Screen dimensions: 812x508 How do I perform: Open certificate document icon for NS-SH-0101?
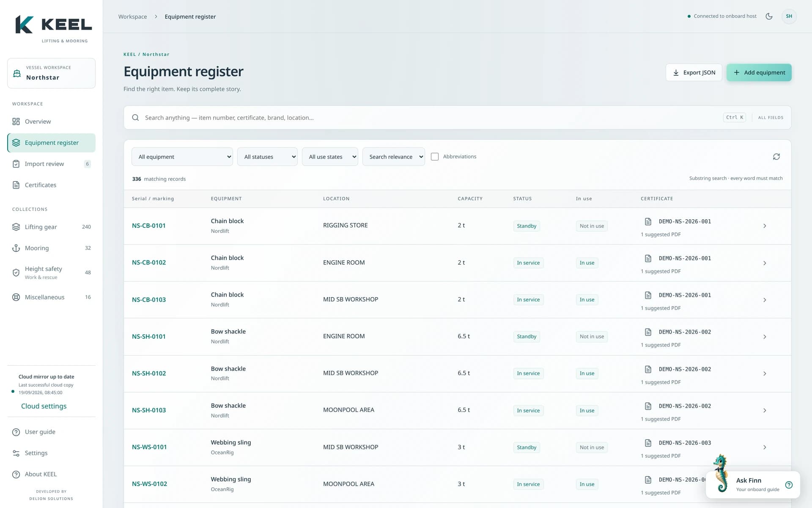[648, 332]
